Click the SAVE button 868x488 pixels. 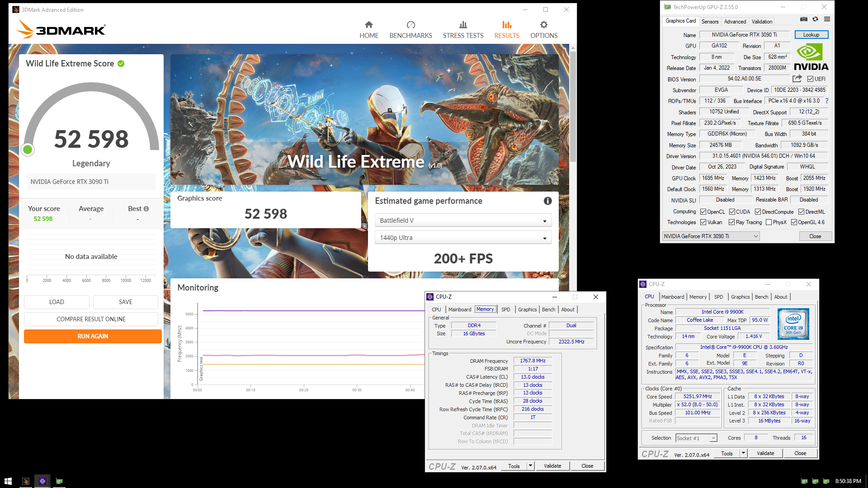(x=126, y=302)
